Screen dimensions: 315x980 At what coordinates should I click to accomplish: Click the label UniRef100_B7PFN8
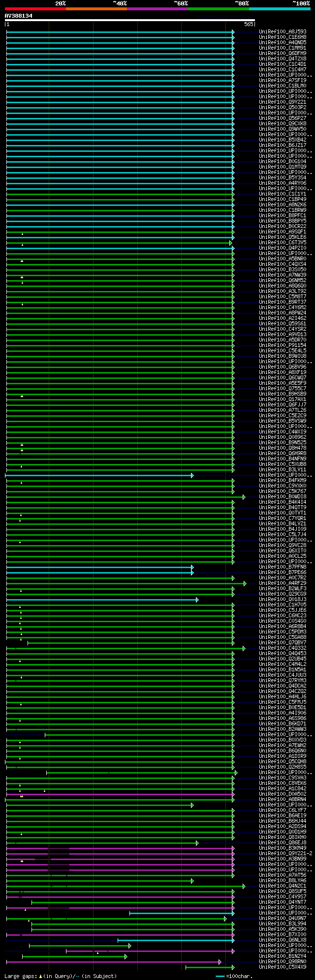click(283, 567)
